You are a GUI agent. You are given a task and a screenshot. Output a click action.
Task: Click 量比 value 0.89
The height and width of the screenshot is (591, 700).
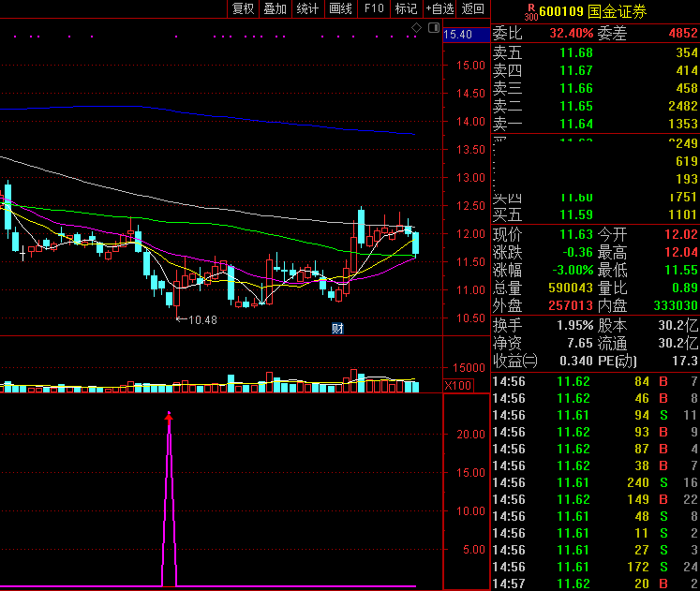(x=685, y=288)
